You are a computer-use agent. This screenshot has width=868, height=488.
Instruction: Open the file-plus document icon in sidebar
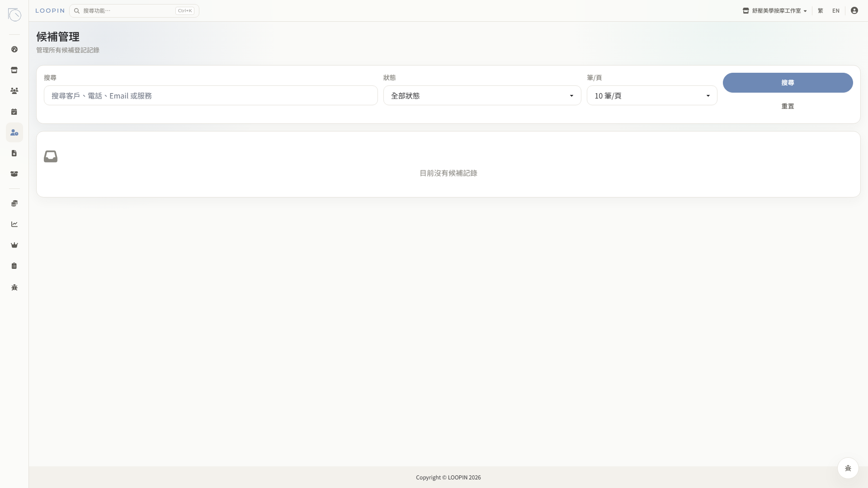tap(14, 153)
